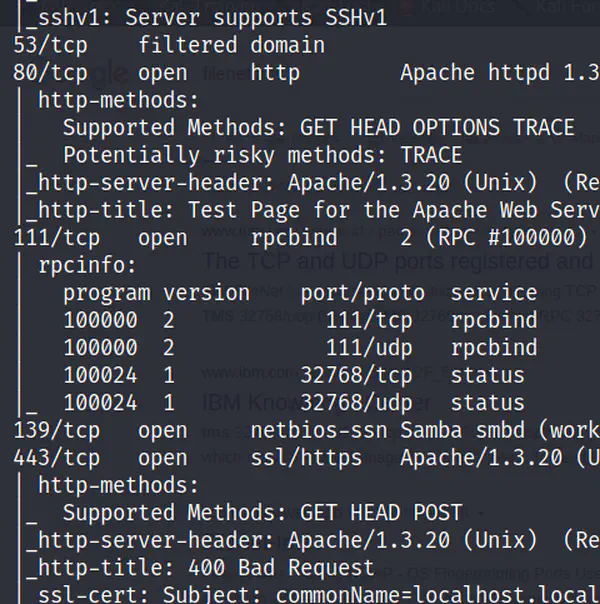600x604 pixels.
Task: Select the 443/tcp port number
Action: [56, 458]
